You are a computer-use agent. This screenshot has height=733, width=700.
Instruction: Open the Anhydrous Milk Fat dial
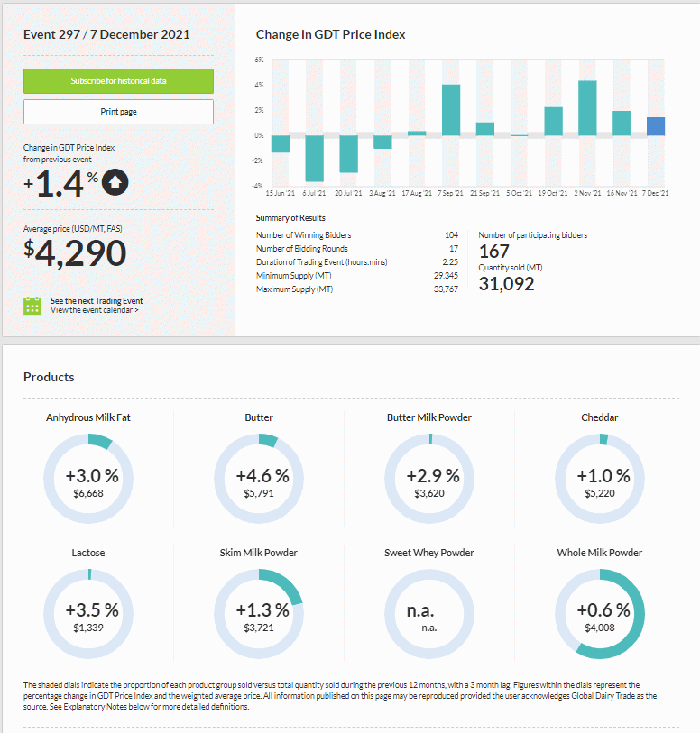tap(88, 479)
